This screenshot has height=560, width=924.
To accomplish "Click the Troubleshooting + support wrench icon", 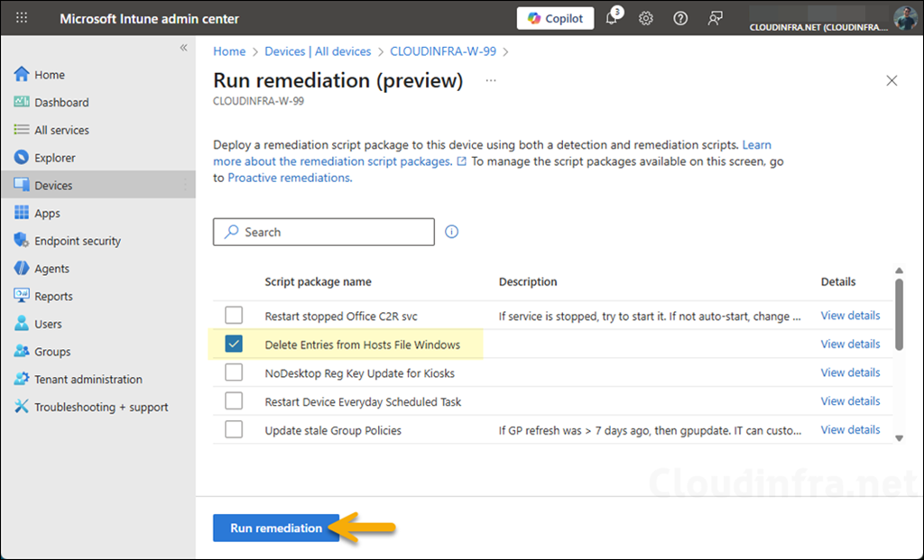I will [22, 407].
